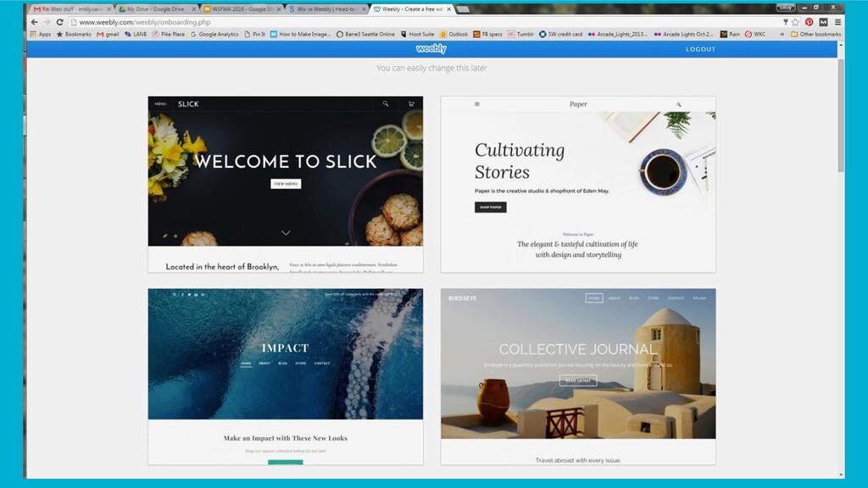Click the page vertical scrollbar thumb
Image resolution: width=868 pixels, height=488 pixels.
[x=841, y=115]
